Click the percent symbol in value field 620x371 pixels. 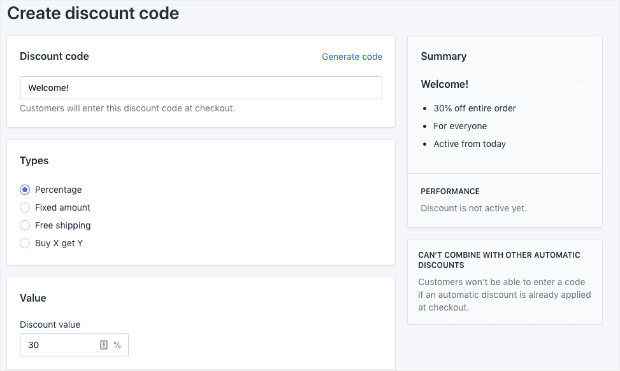tap(117, 345)
